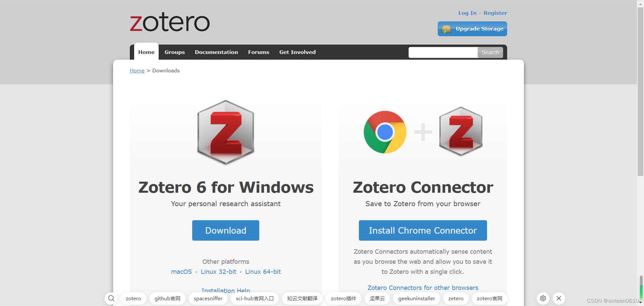This screenshot has width=644, height=306.
Task: Dismiss suggestion bar with the X icon
Action: tap(559, 298)
